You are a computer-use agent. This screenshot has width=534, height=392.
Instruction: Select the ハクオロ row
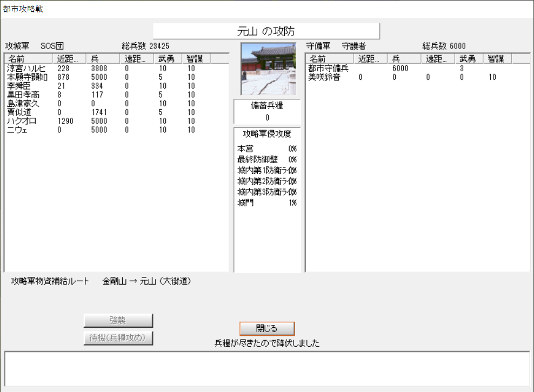[22, 121]
